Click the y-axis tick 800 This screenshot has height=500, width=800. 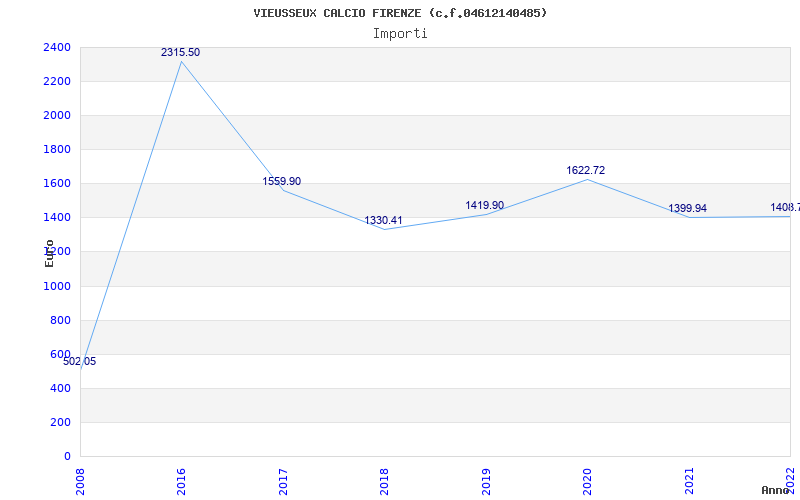coord(60,320)
